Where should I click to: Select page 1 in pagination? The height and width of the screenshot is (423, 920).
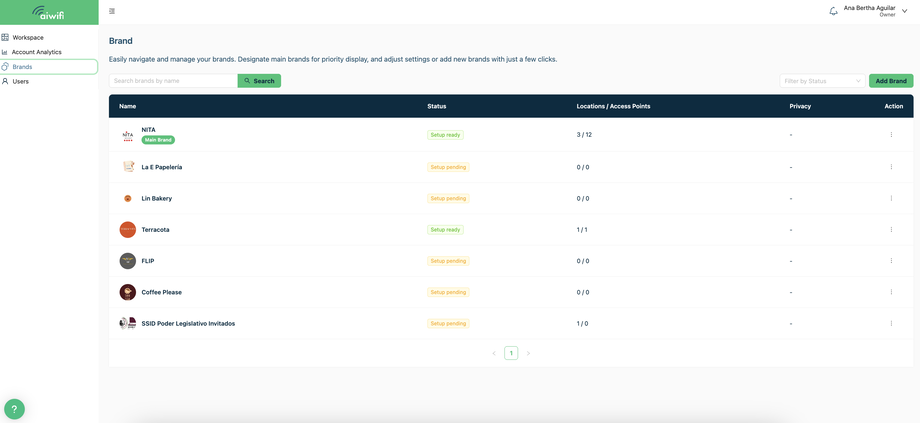click(x=511, y=353)
